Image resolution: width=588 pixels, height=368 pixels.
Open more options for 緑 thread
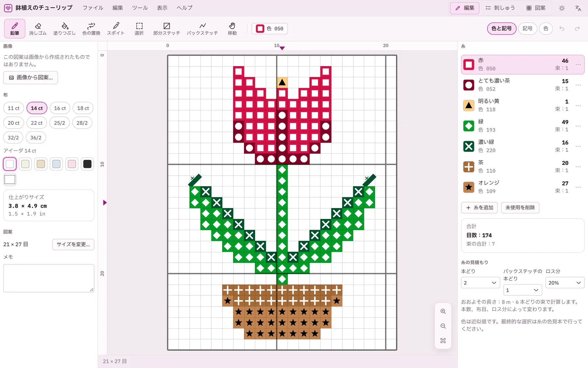point(578,126)
